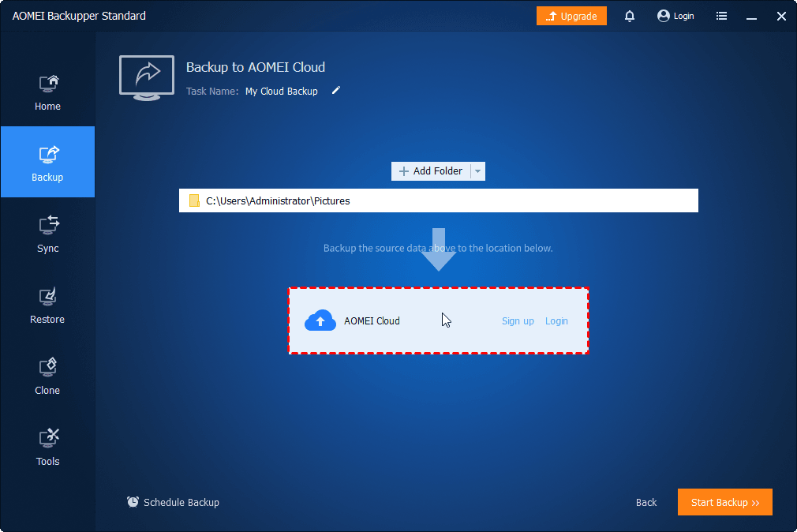
Task: Select the Backup sidebar item
Action: (x=48, y=162)
